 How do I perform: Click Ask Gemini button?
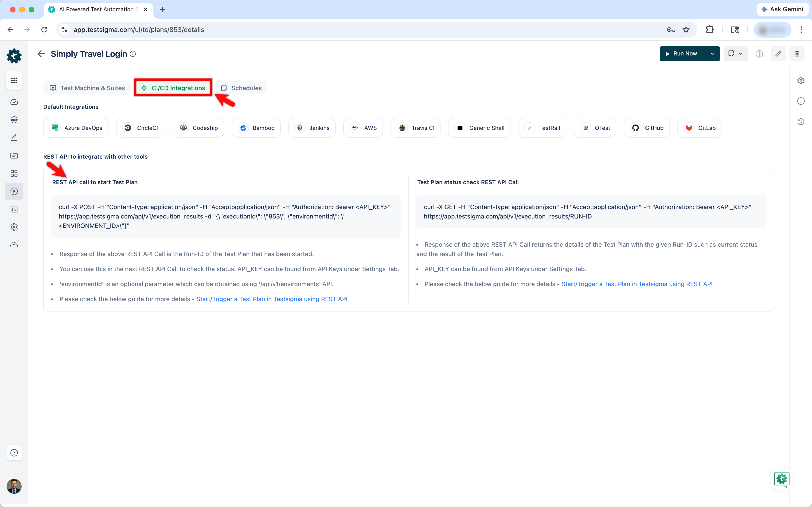click(x=782, y=9)
